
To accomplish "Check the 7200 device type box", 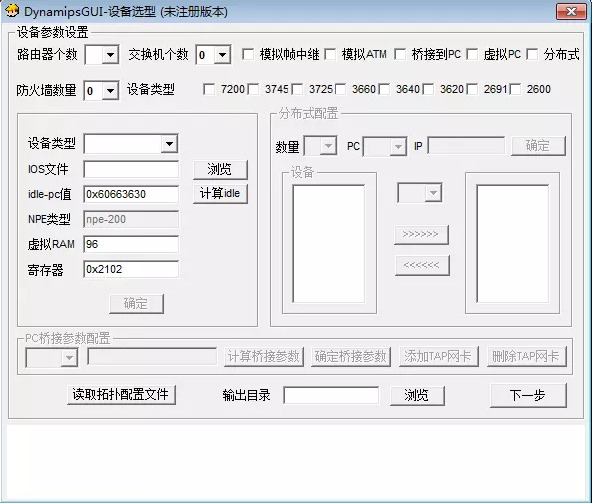I will point(209,89).
